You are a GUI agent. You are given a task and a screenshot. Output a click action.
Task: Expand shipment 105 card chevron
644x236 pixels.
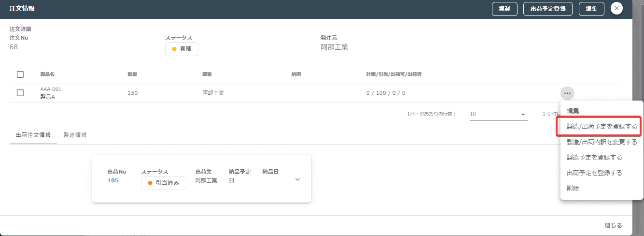pyautogui.click(x=297, y=179)
